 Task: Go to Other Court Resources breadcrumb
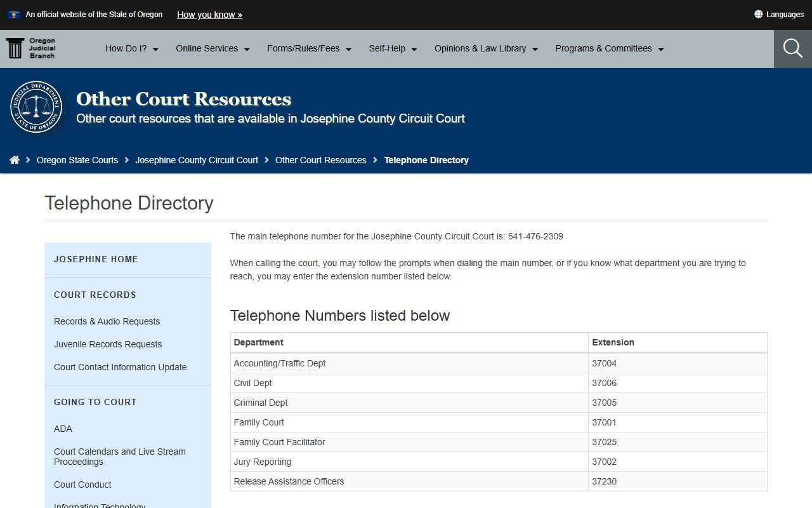pos(321,160)
